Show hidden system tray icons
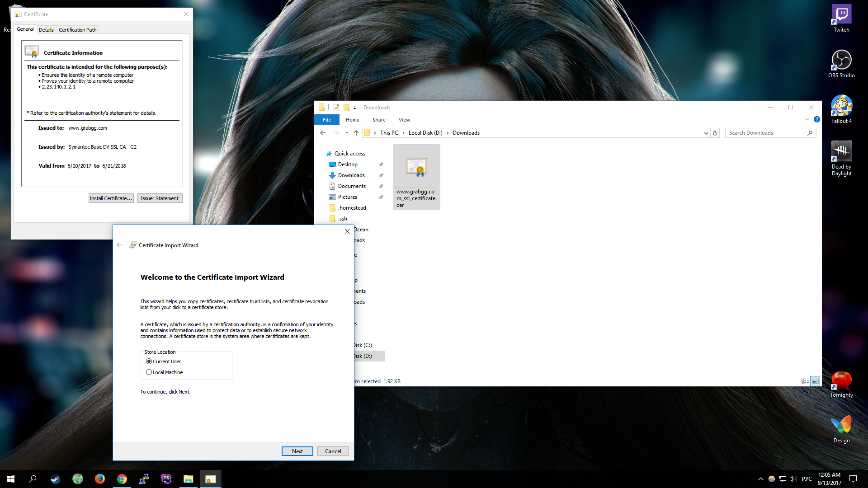The image size is (868, 488). click(x=760, y=479)
